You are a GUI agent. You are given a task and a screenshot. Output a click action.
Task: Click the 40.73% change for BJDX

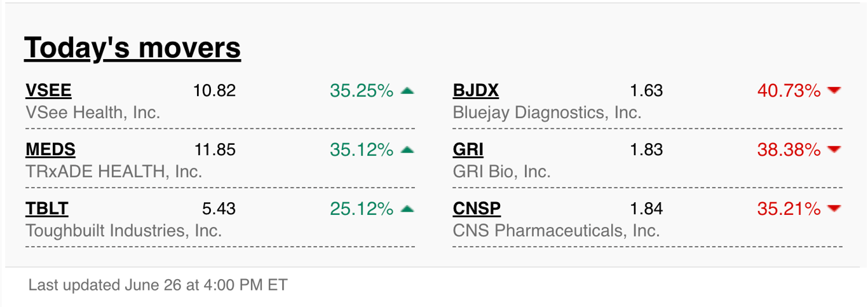click(789, 91)
